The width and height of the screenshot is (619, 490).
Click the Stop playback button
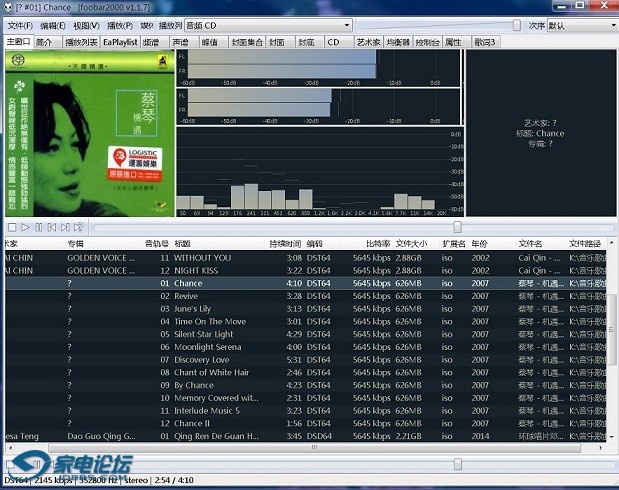[x=11, y=228]
